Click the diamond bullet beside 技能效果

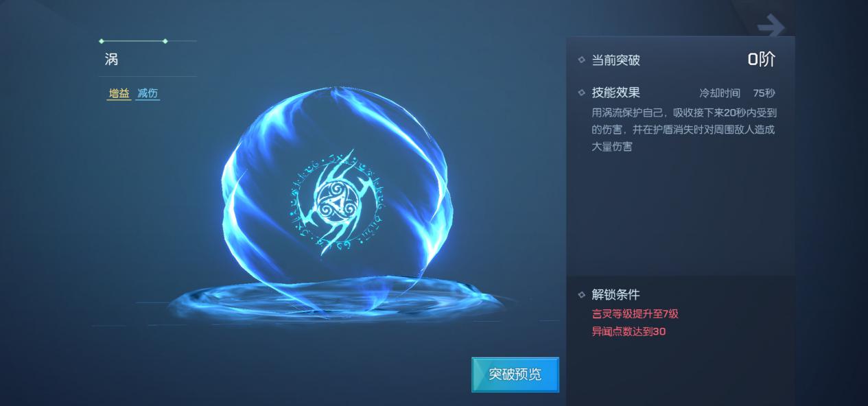click(x=582, y=93)
